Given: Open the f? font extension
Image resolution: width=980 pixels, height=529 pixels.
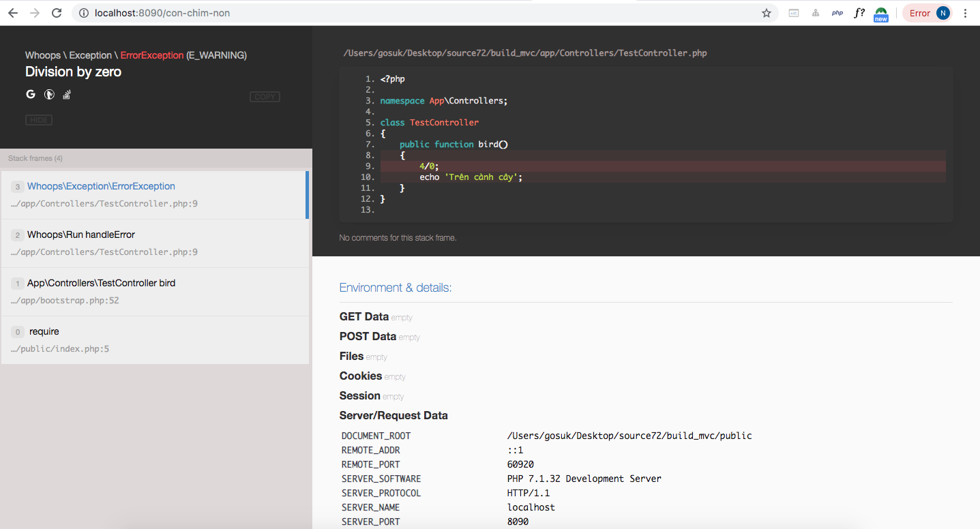Looking at the screenshot, I should click(x=859, y=13).
